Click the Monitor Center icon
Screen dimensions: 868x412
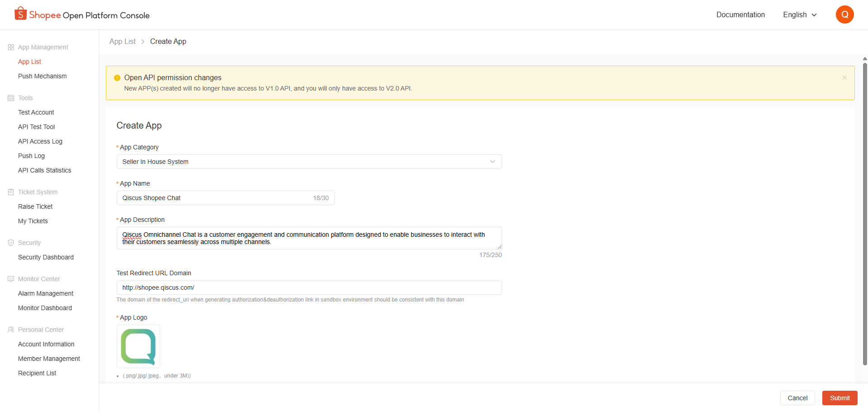[x=11, y=279]
